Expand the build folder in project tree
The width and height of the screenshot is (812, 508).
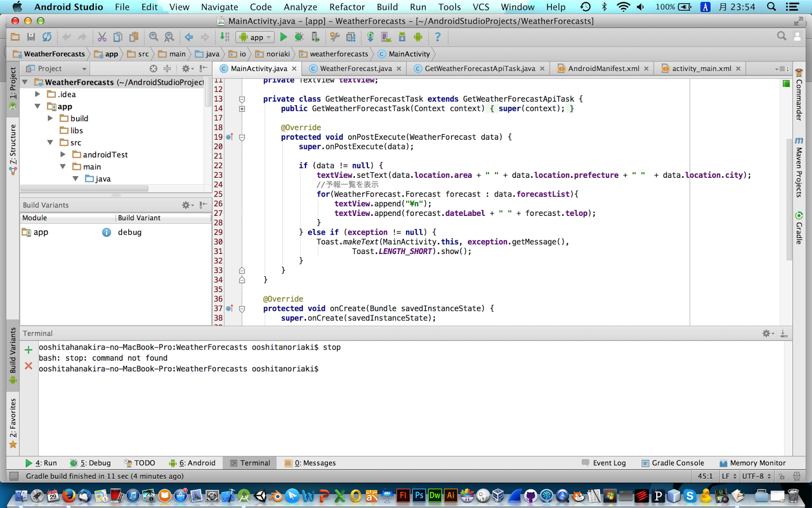[x=50, y=118]
